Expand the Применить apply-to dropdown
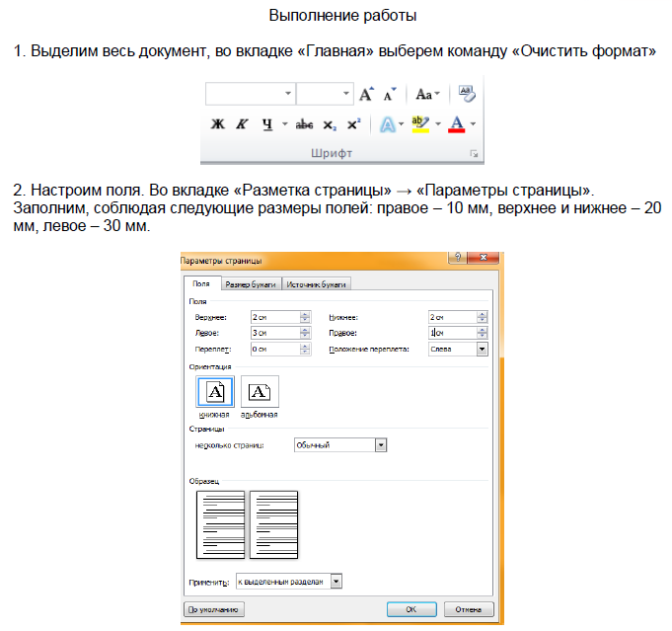Viewport: 672px width, 631px height. [x=336, y=582]
